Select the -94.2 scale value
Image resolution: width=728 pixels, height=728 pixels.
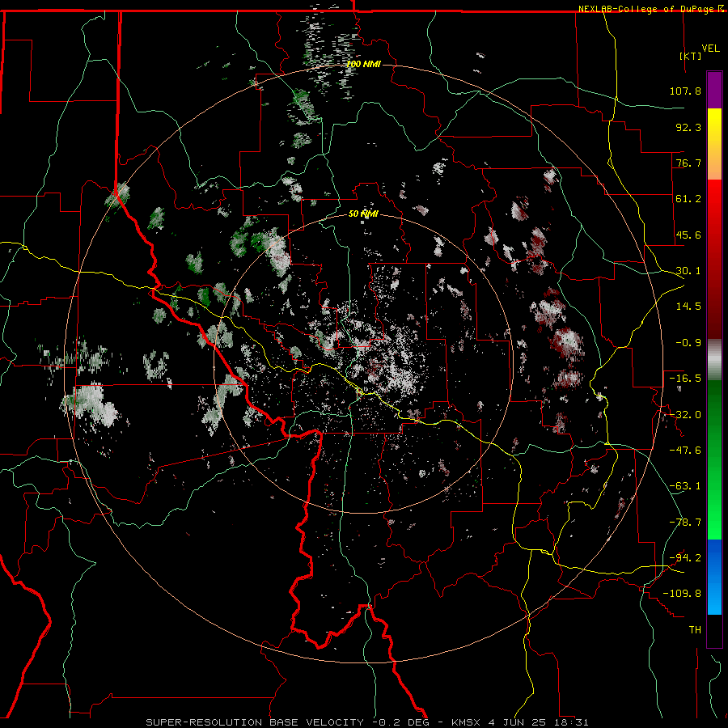(x=685, y=558)
